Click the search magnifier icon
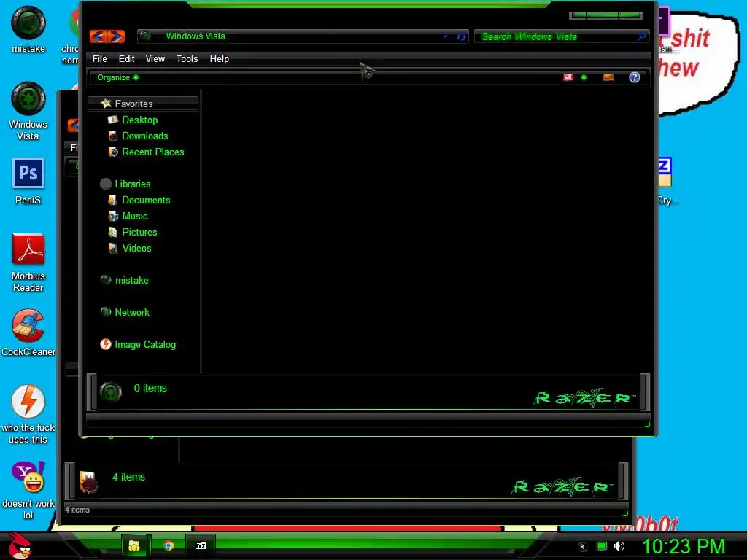 click(641, 36)
